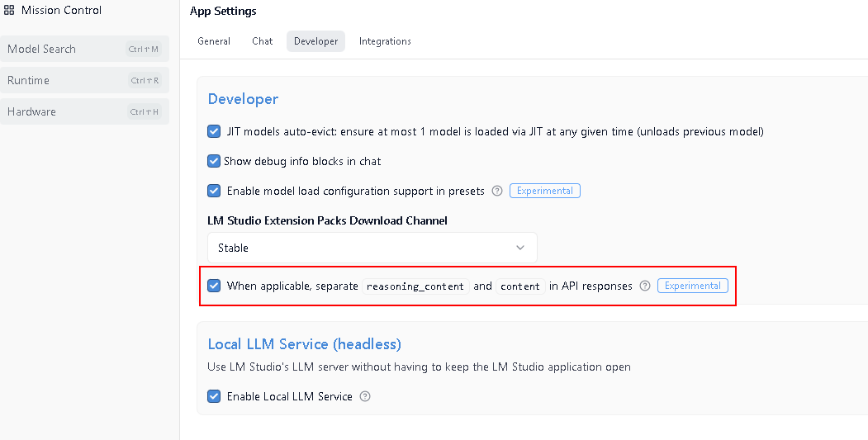This screenshot has height=440, width=868.
Task: Open Model Search in sidebar
Action: click(84, 49)
